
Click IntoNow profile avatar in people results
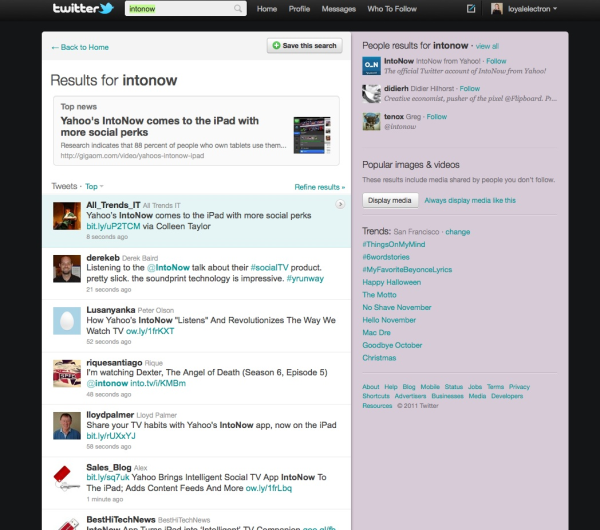[x=369, y=65]
